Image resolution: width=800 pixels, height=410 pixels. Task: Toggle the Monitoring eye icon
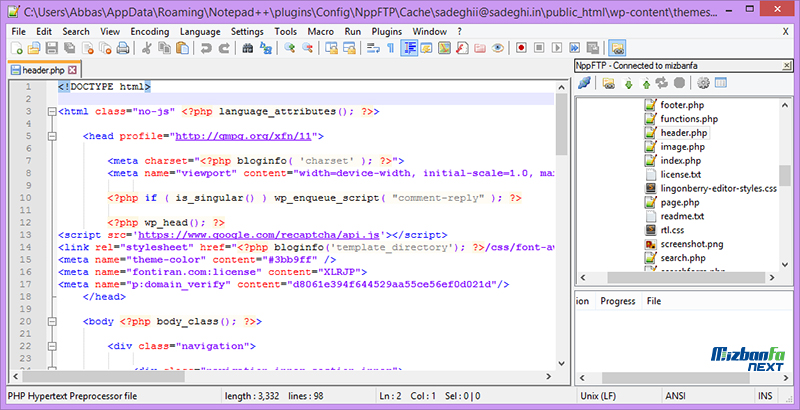click(x=497, y=48)
